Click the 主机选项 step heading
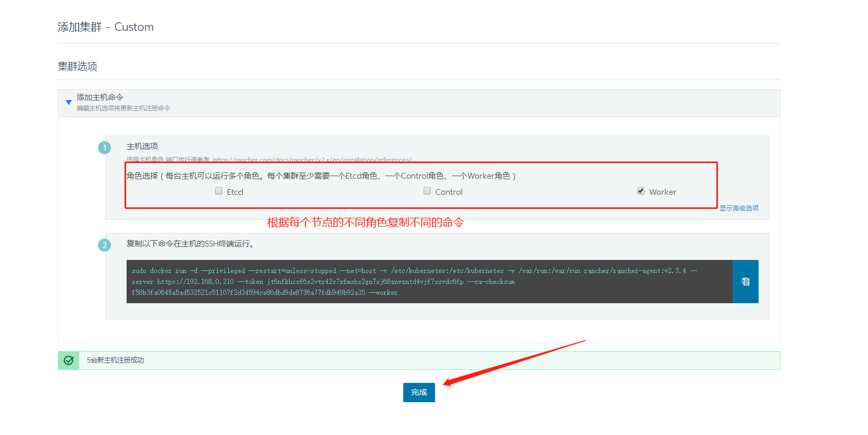This screenshot has width=868, height=435. pyautogui.click(x=142, y=146)
